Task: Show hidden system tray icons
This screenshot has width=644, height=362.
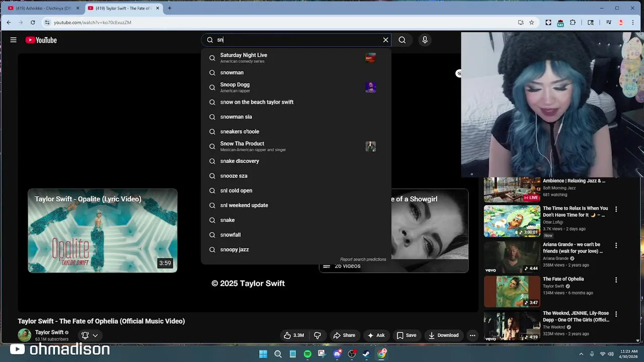Action: click(581, 354)
